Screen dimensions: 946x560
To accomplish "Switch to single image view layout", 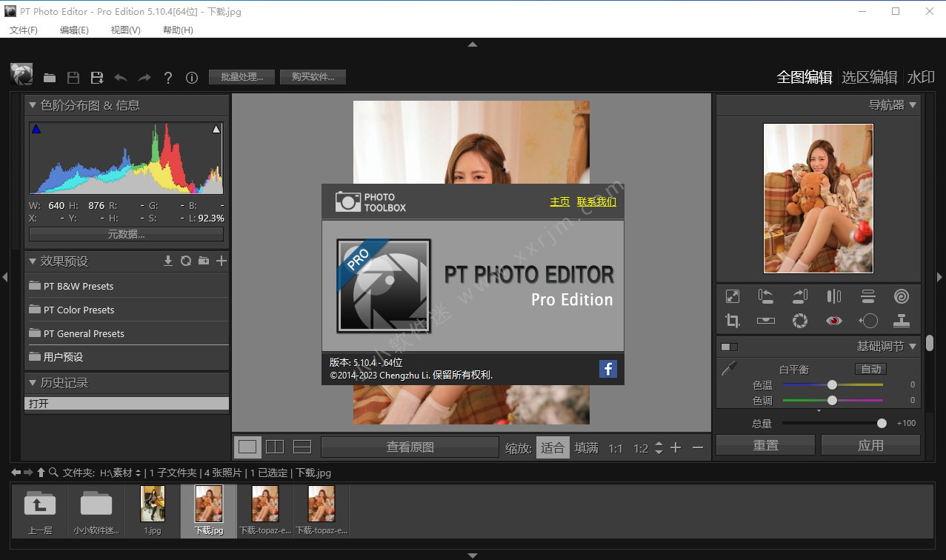I will pyautogui.click(x=247, y=447).
